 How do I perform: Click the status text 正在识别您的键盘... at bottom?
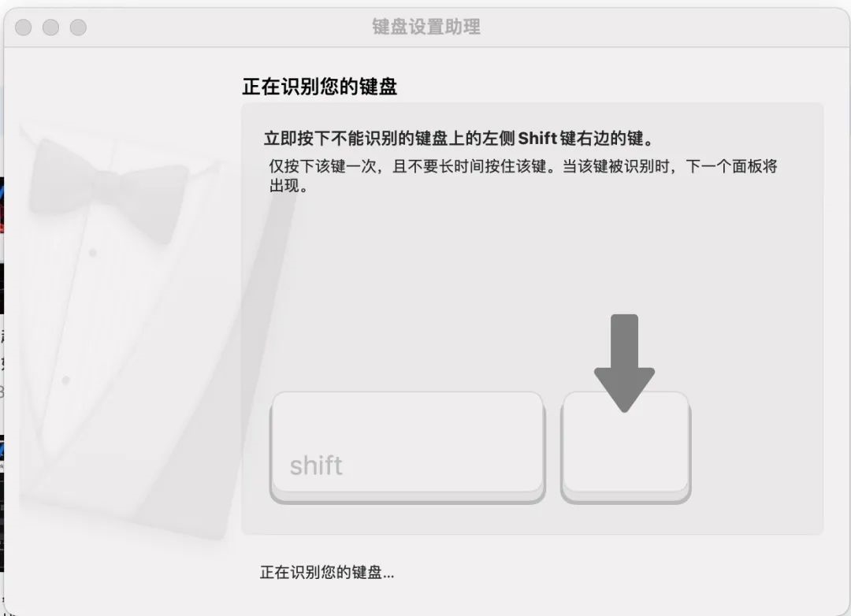click(327, 572)
